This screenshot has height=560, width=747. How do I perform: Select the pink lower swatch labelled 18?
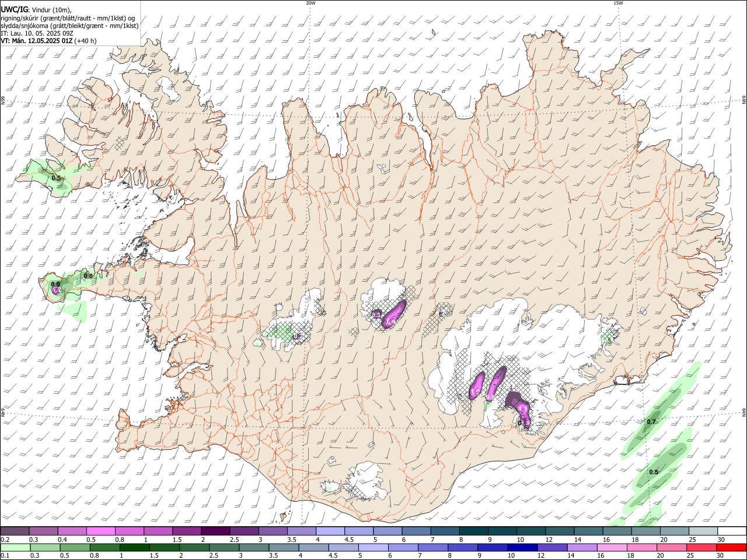click(x=642, y=547)
